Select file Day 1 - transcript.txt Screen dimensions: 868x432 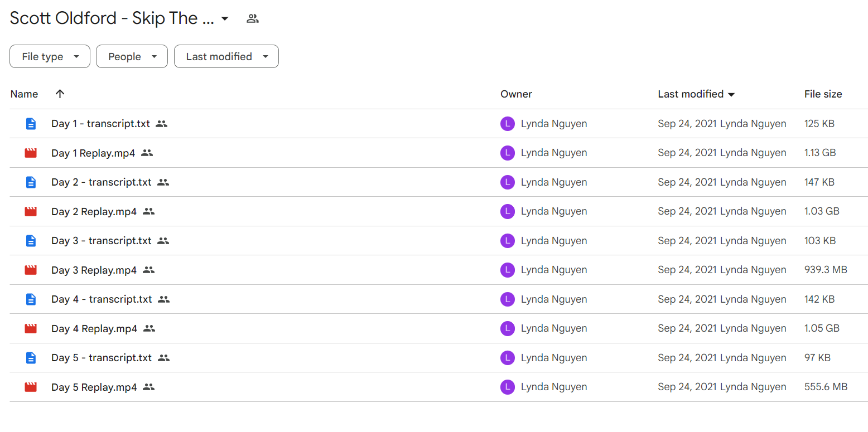pos(100,124)
